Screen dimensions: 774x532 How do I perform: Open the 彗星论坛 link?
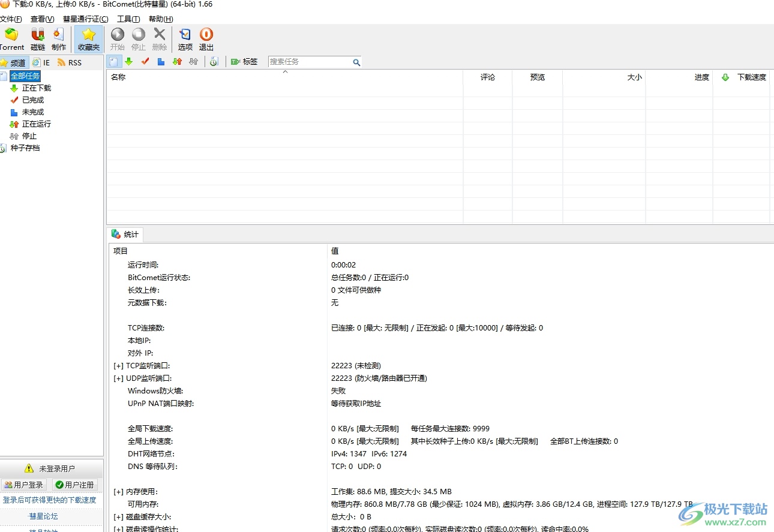(44, 516)
